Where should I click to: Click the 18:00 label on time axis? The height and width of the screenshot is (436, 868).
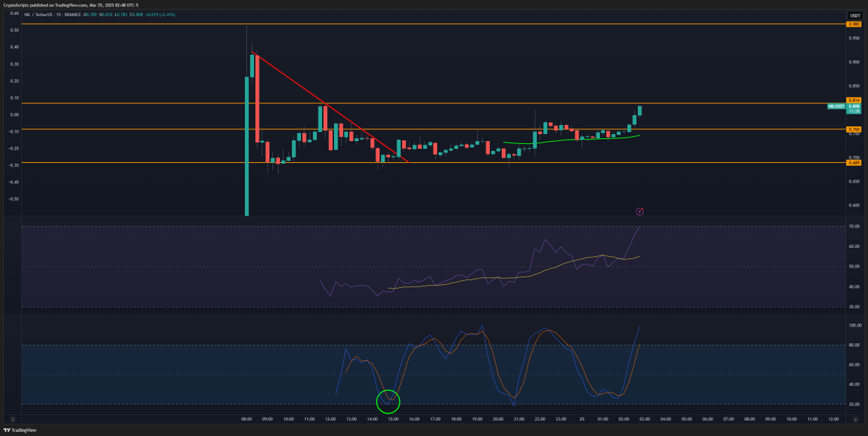click(456, 419)
